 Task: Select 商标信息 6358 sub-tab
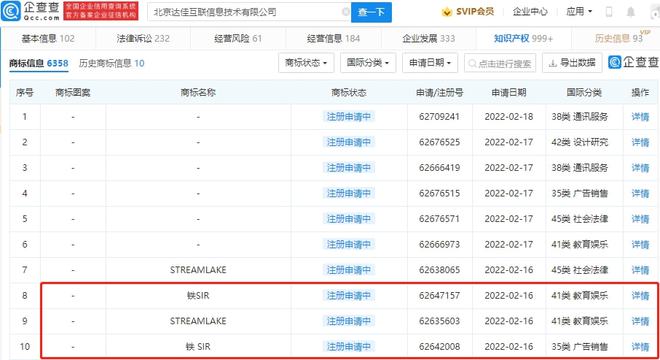pos(39,63)
